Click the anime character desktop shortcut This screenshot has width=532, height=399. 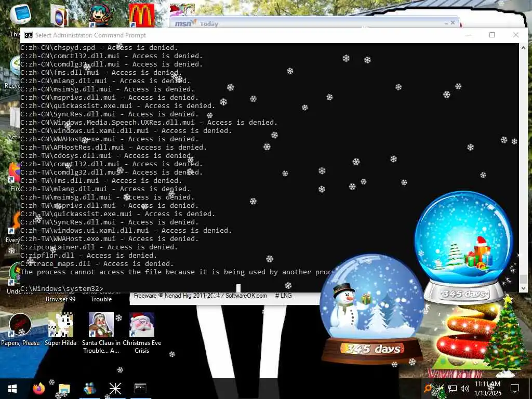point(100,15)
